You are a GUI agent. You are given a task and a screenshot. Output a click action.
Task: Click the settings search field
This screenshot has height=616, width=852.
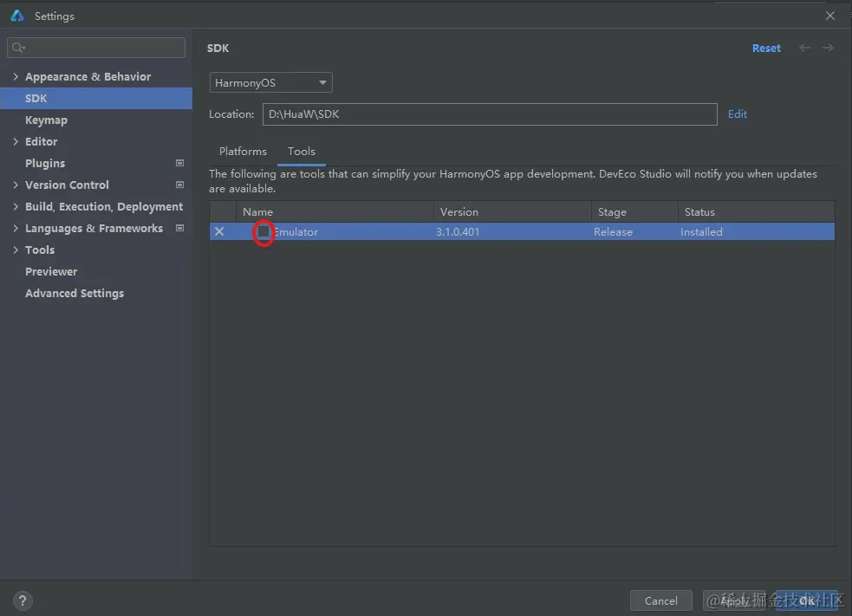click(96, 48)
